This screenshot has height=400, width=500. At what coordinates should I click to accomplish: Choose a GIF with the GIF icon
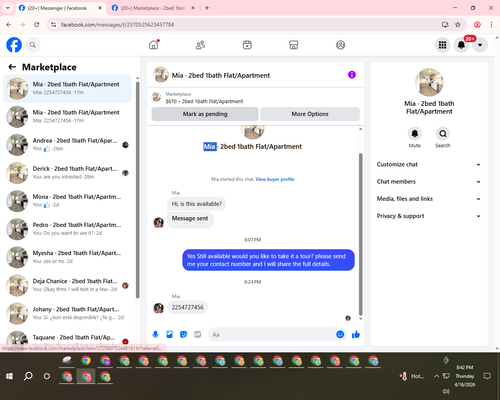coord(198,334)
